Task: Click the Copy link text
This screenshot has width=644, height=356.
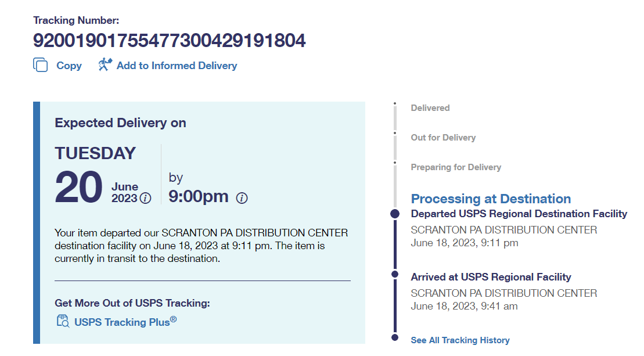Action: (x=69, y=66)
